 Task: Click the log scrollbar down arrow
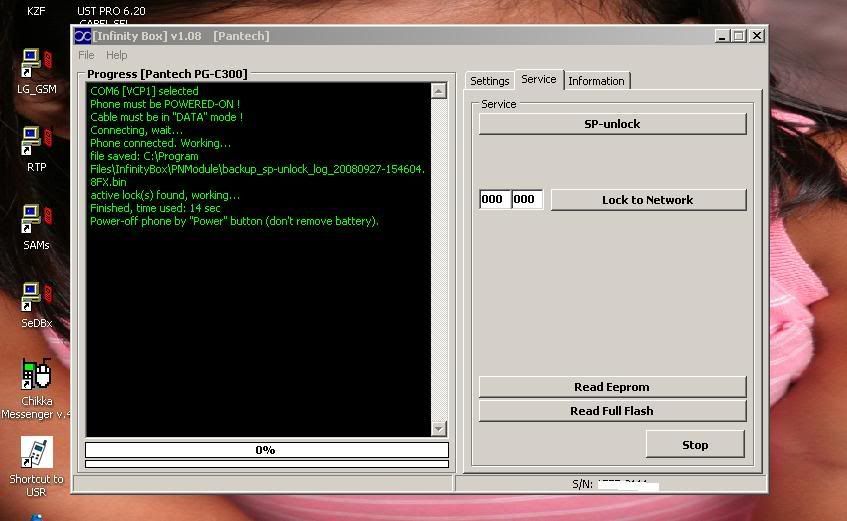[438, 428]
